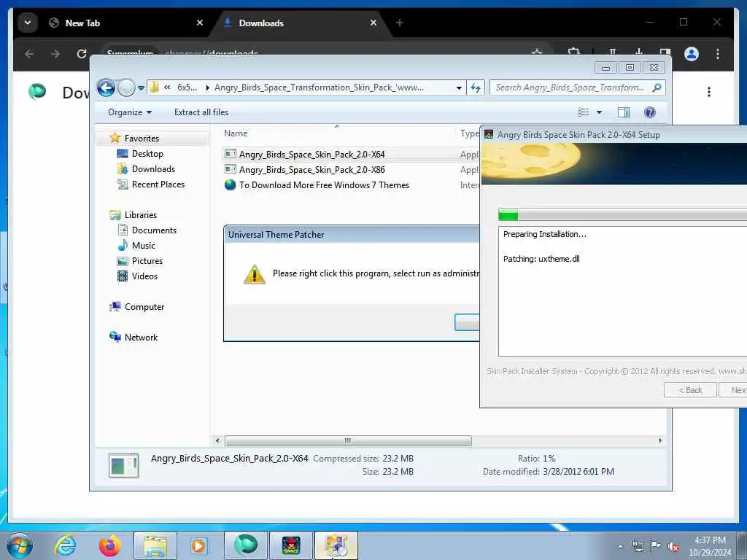747x560 pixels.
Task: Open Pictures library
Action: [147, 261]
